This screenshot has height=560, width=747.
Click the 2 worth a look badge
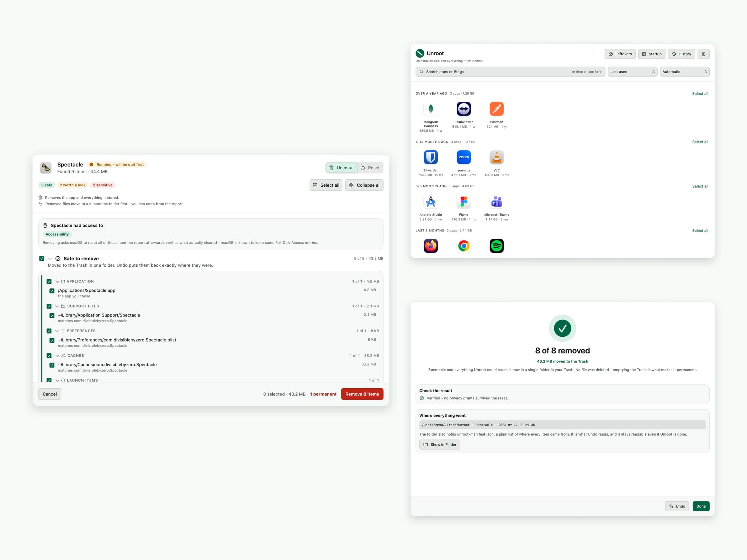tap(73, 185)
